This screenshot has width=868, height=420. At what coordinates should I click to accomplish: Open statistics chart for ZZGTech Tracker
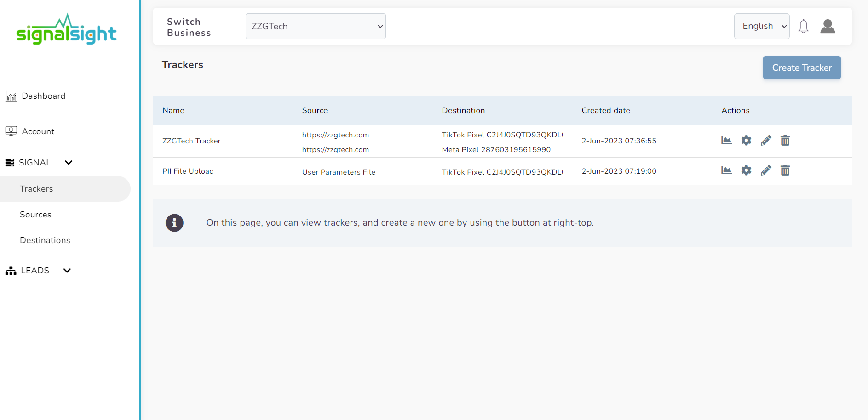click(x=726, y=141)
